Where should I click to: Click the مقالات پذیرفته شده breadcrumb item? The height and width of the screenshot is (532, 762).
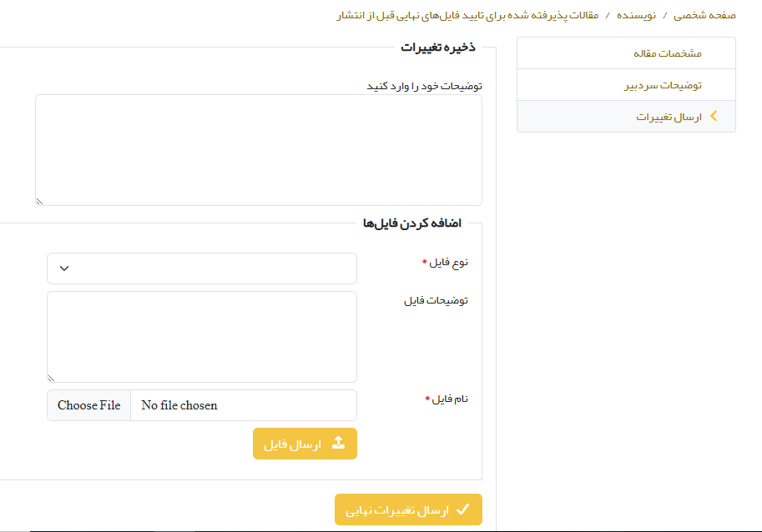(x=467, y=16)
